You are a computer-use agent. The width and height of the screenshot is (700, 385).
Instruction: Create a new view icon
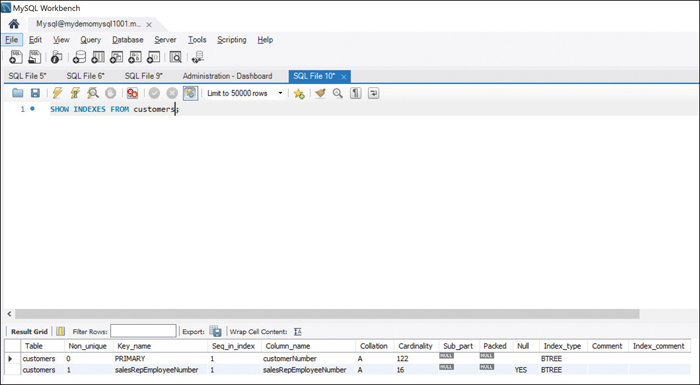[x=116, y=57]
